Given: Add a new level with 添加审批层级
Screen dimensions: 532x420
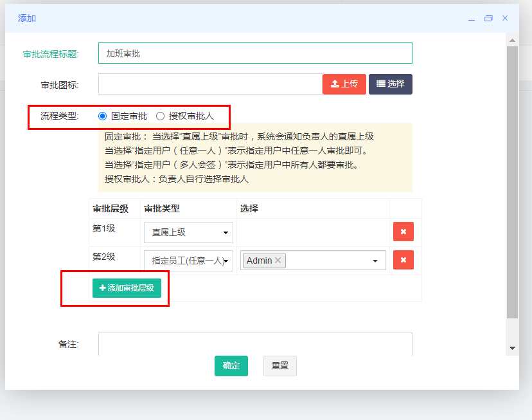Looking at the screenshot, I should [x=127, y=288].
